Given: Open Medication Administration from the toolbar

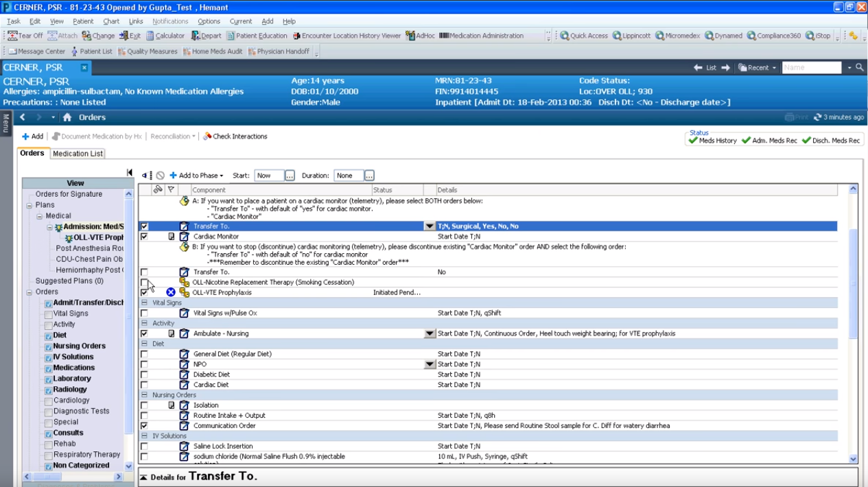Looking at the screenshot, I should point(444,36).
